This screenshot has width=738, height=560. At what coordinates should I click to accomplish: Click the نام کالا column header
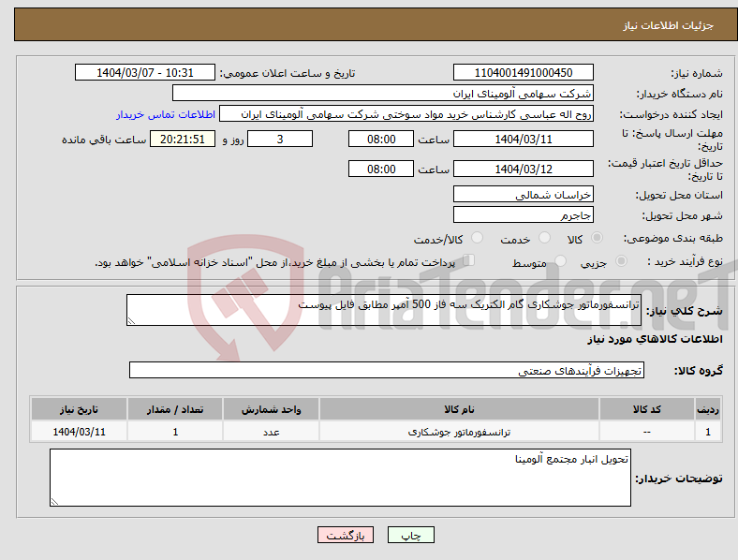pos(459,409)
